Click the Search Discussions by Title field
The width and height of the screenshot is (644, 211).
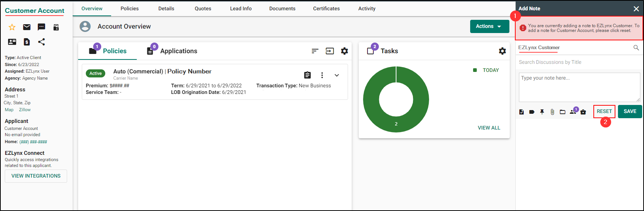tap(579, 62)
